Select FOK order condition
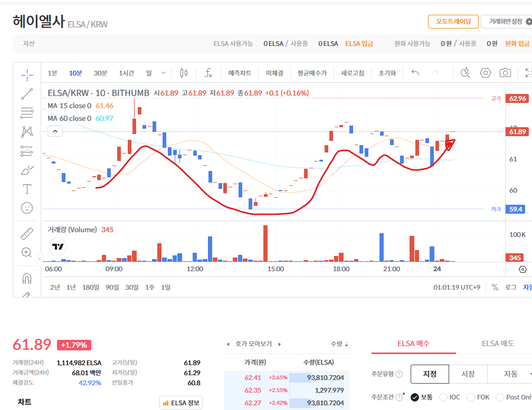The image size is (532, 410). coord(478,397)
